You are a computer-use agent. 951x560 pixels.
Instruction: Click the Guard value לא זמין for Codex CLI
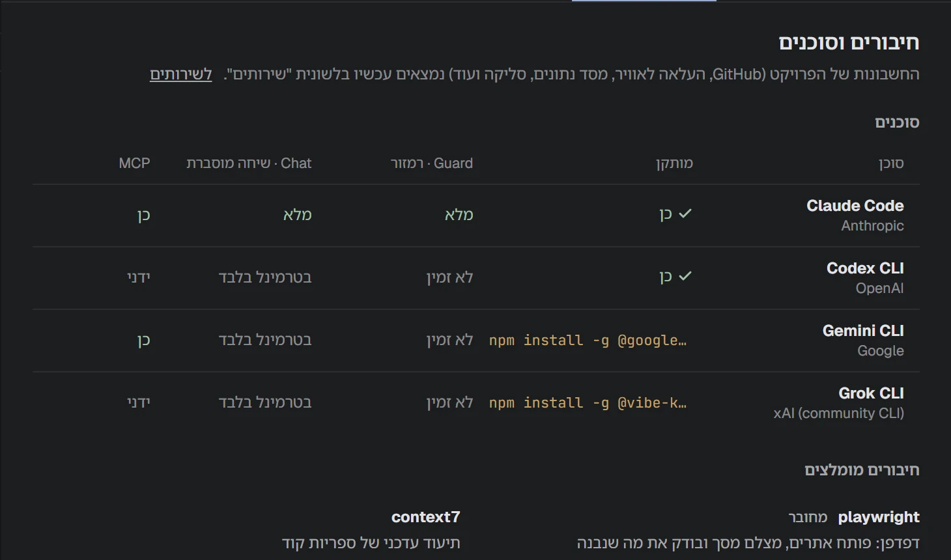click(449, 277)
